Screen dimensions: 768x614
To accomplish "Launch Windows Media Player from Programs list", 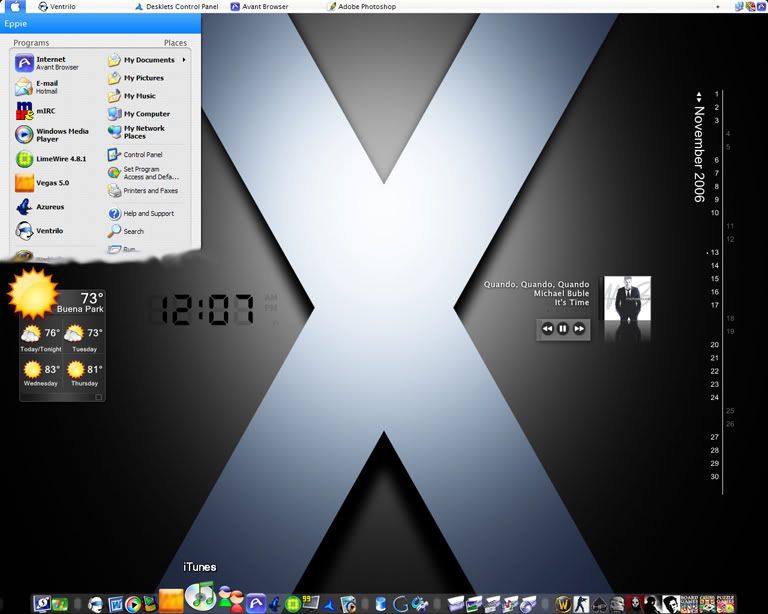I will pos(51,135).
